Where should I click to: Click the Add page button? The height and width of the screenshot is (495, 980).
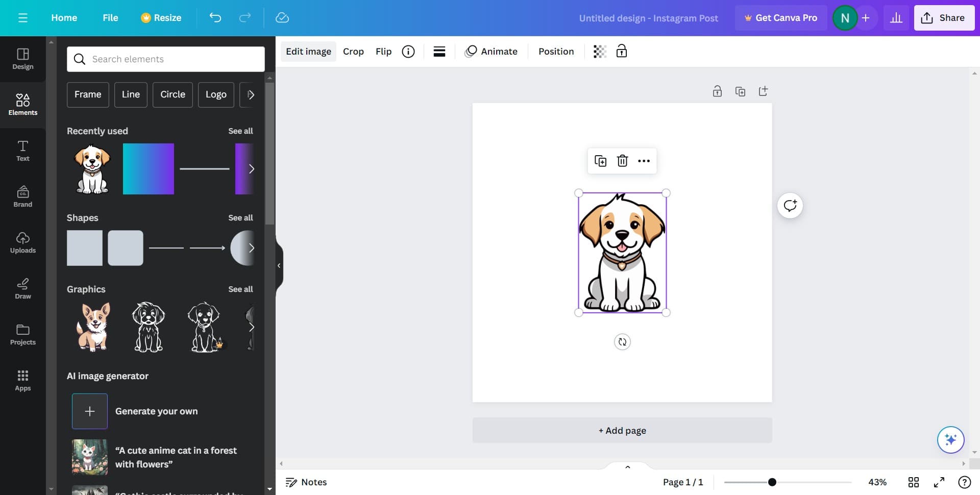622,430
